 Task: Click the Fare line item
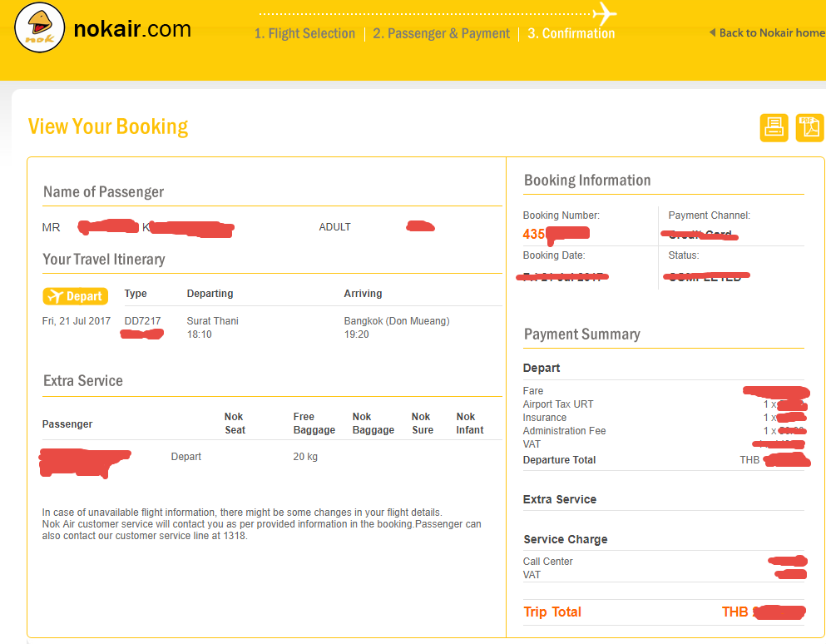click(x=532, y=390)
